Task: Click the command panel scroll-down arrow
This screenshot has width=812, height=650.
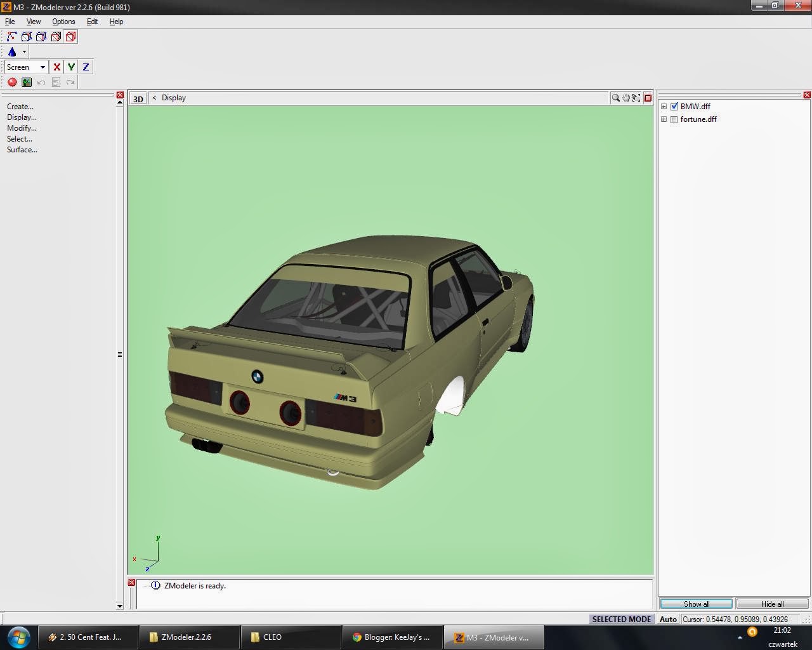Action: point(120,606)
